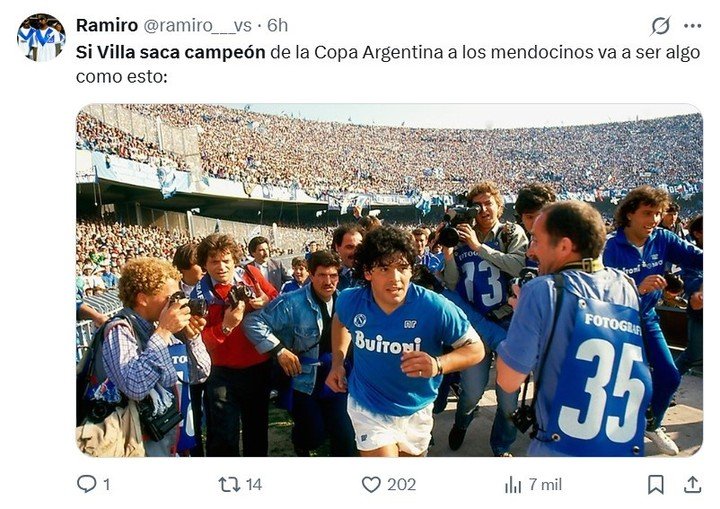Click the tweet text 'como esto:'

[x=122, y=77]
